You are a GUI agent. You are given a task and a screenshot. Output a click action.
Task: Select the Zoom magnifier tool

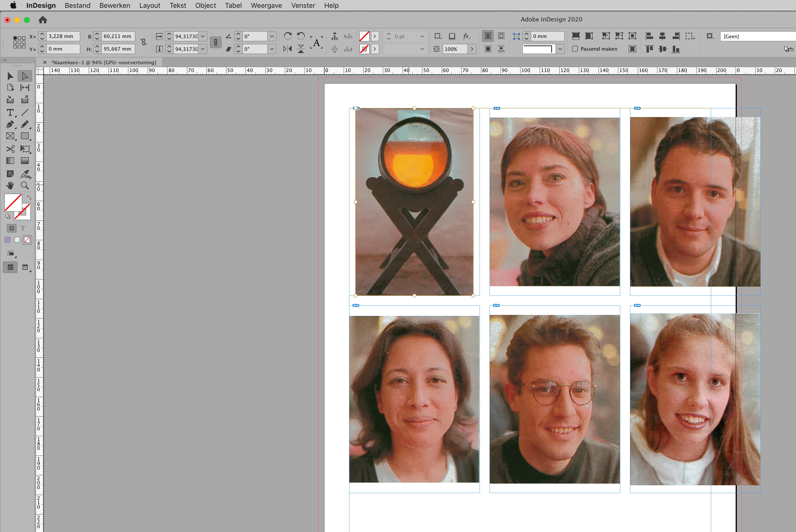pos(25,185)
